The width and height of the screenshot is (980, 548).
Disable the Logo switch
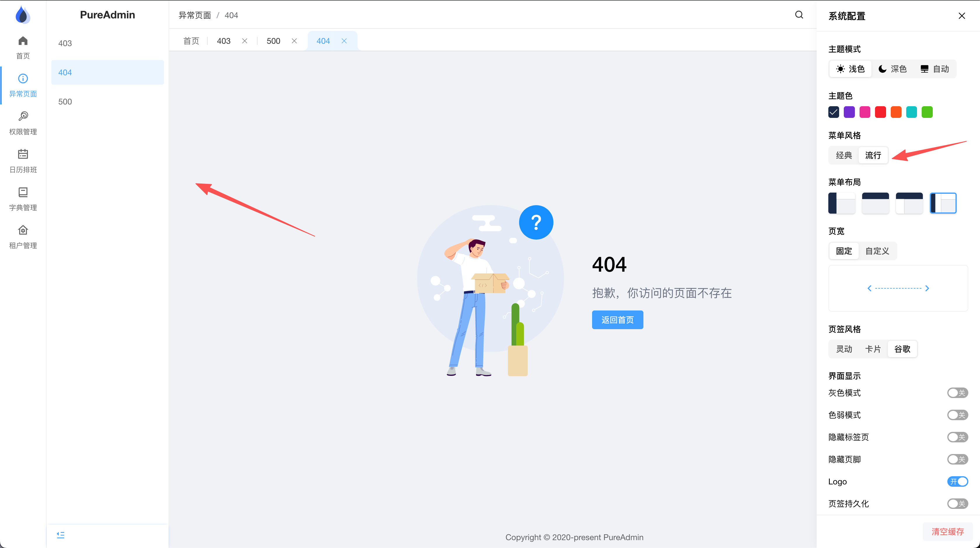click(x=957, y=481)
